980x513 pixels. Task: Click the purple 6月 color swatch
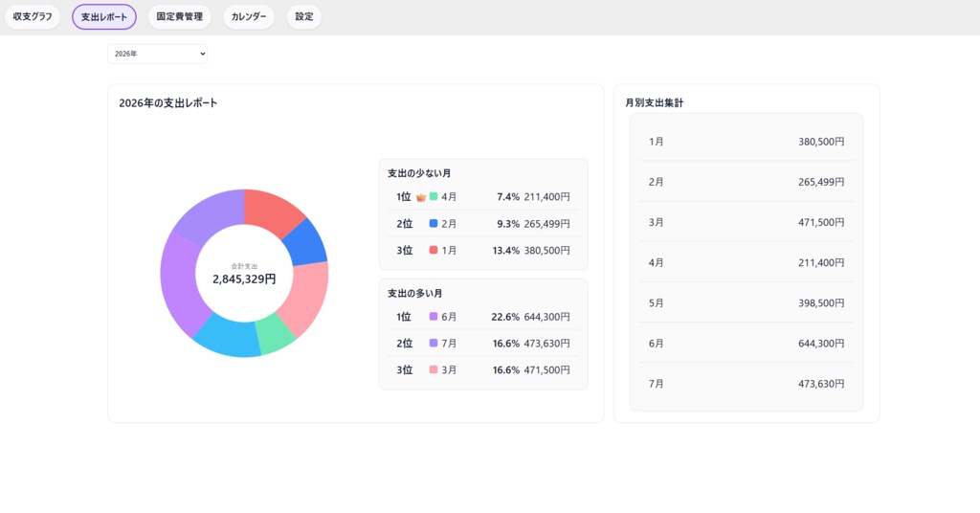434,317
